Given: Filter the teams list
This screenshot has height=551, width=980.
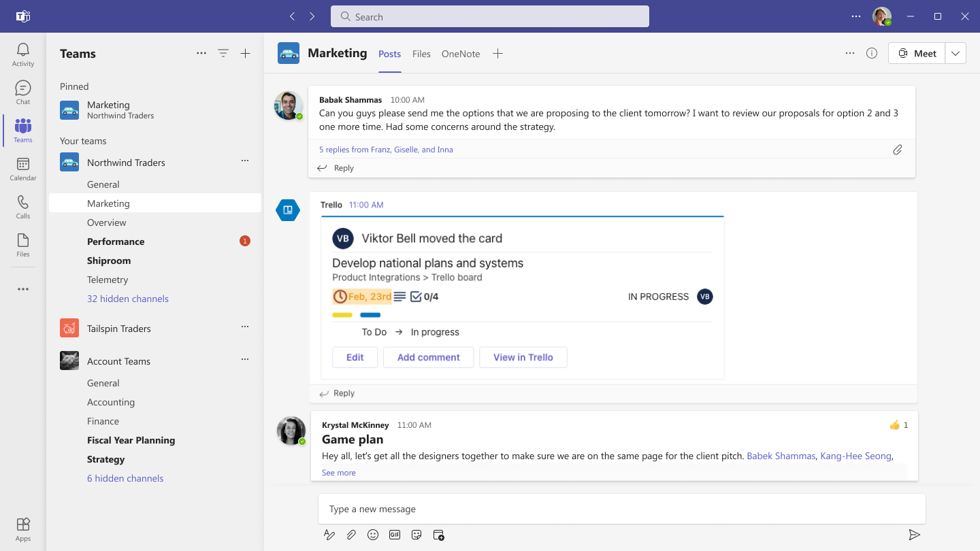Looking at the screenshot, I should [x=223, y=54].
